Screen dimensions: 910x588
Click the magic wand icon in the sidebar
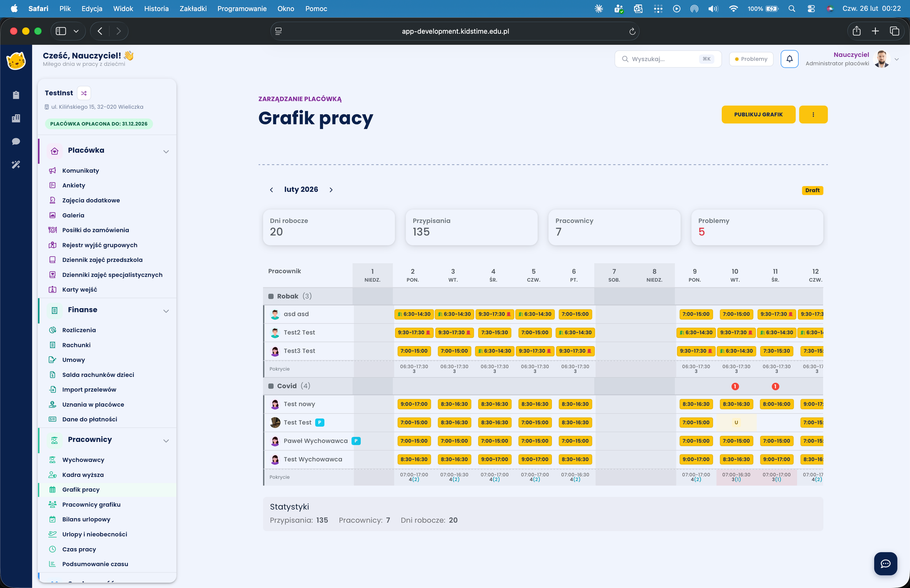(x=16, y=165)
